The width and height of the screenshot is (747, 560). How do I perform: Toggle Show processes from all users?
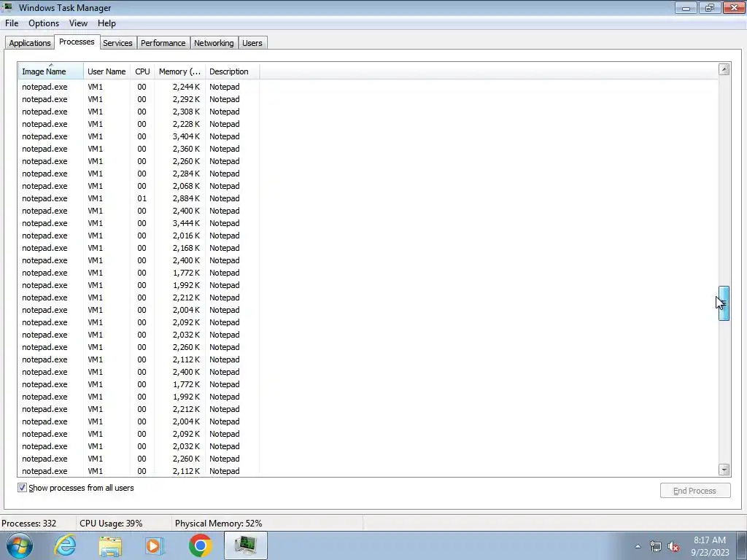(22, 488)
